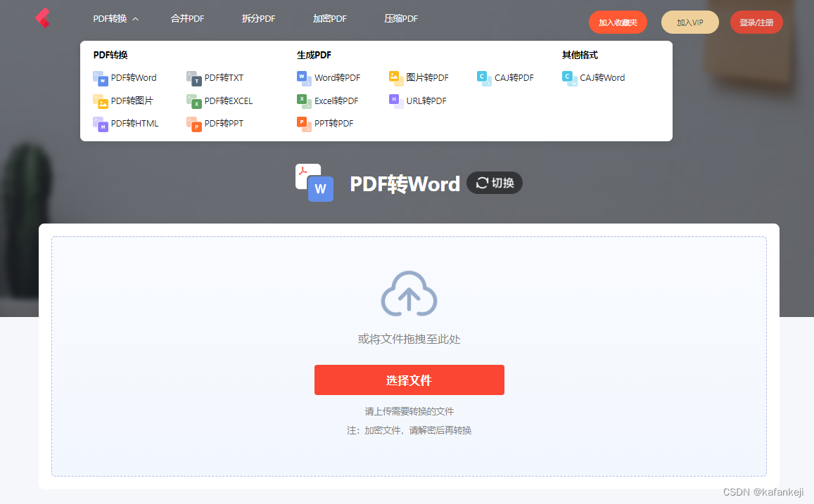This screenshot has height=504, width=814.
Task: Open the 加密PDF nav item
Action: (x=330, y=19)
